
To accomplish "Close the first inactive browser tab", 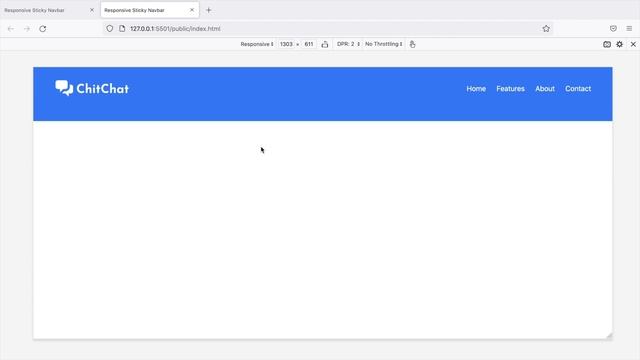I will tap(92, 10).
